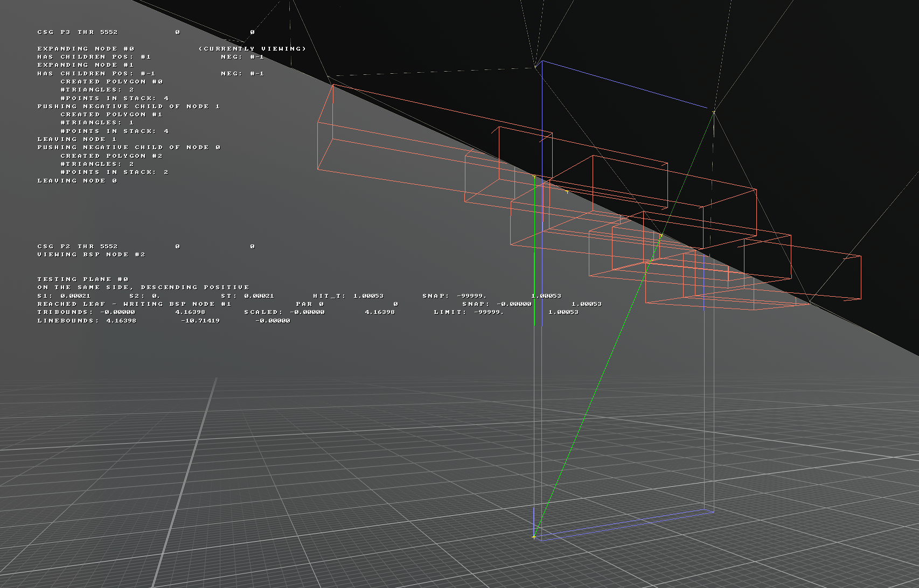Click the 'LEAVING NODE 0' log line

[77, 181]
